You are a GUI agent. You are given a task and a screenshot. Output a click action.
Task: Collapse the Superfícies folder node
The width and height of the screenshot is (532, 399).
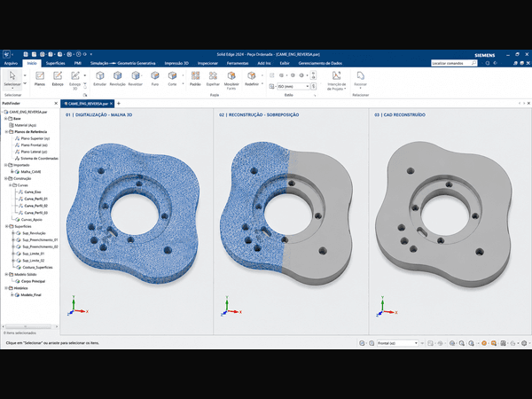pyautogui.click(x=6, y=226)
